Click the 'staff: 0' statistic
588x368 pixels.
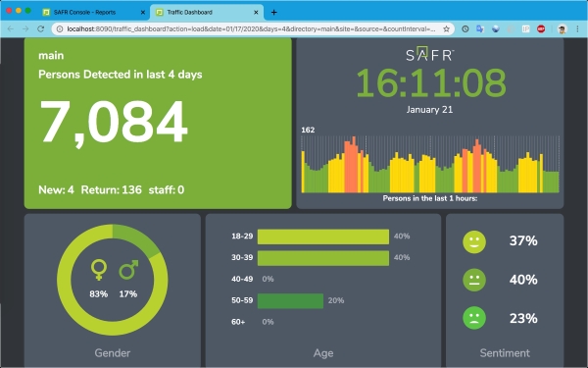click(x=167, y=189)
